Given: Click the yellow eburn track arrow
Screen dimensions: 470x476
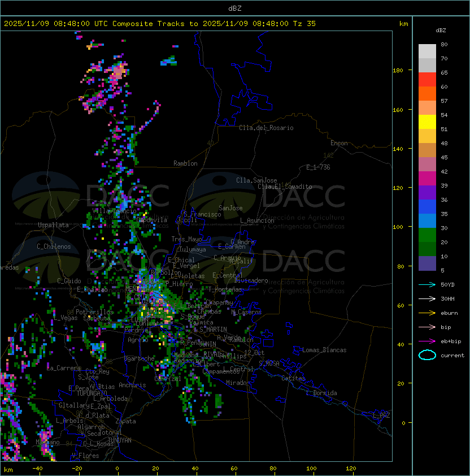Looking at the screenshot, I should (x=427, y=313).
